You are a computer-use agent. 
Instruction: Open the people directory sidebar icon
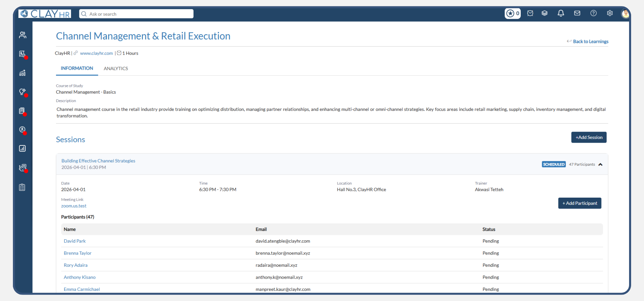[x=22, y=35]
